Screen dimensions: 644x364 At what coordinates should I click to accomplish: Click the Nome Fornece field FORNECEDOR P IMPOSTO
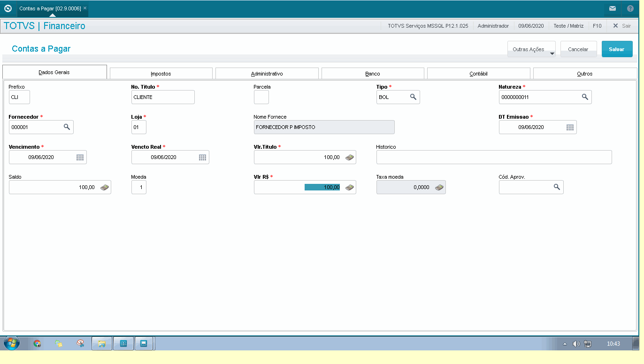pos(324,127)
